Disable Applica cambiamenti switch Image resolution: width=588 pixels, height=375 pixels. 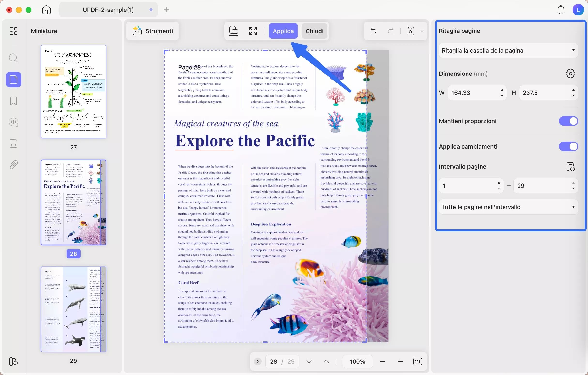click(568, 146)
